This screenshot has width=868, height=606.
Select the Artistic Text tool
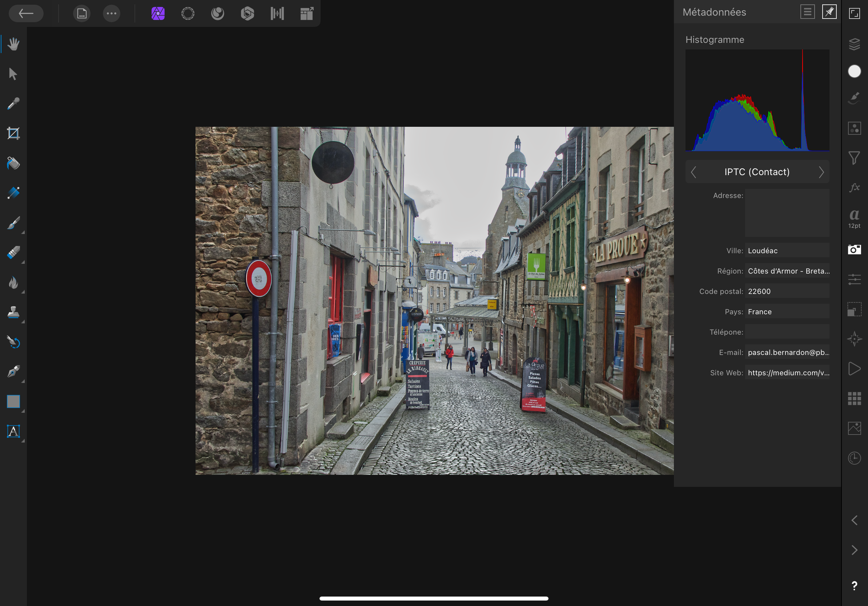point(13,431)
